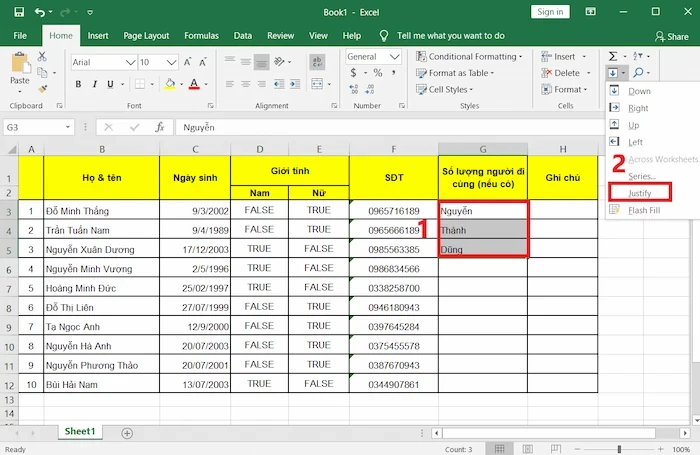The height and width of the screenshot is (455, 700).
Task: Click the Percent Style icon
Action: (x=378, y=73)
